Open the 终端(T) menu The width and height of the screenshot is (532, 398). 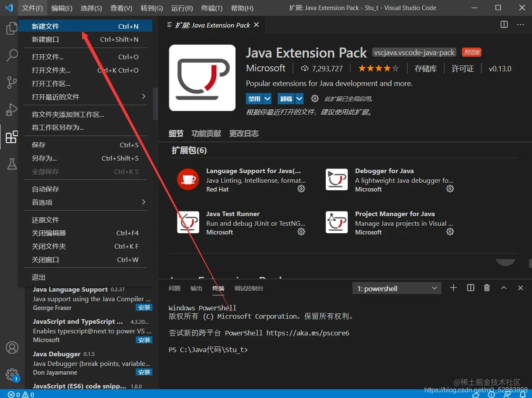[x=212, y=8]
